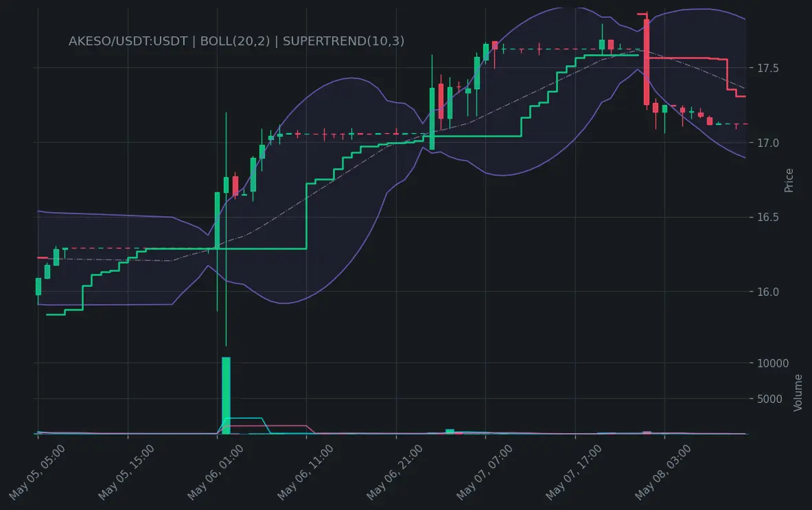Click the May 08, 03:00 time label
This screenshot has width=812, height=510.
point(663,472)
